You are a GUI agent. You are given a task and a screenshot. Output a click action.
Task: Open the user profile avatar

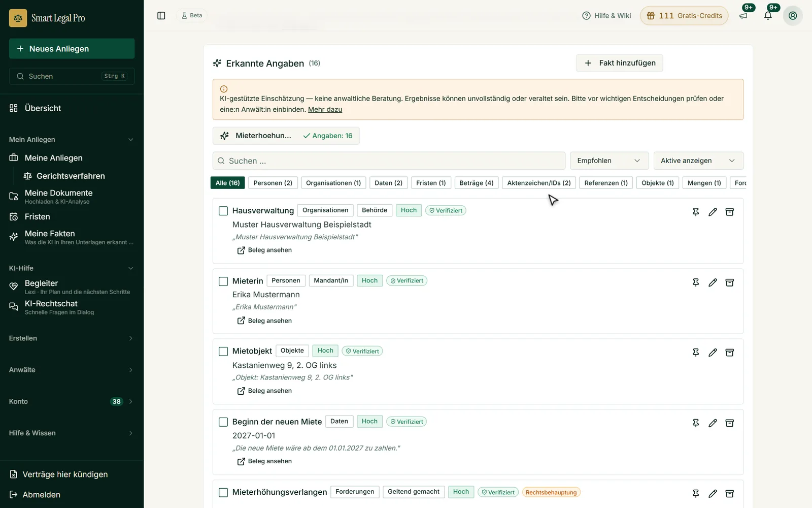tap(793, 16)
